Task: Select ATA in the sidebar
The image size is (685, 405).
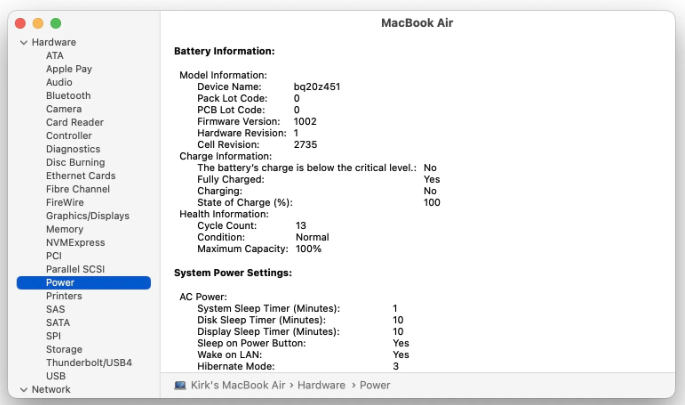Action: [55, 55]
